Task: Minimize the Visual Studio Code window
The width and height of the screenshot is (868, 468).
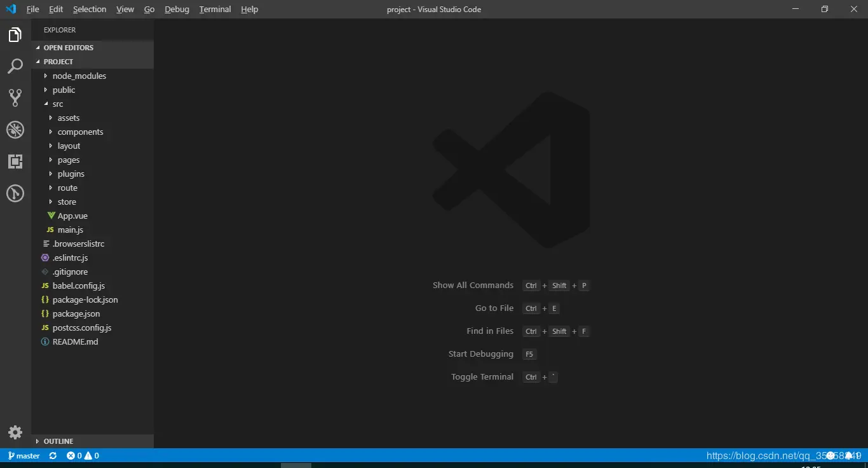Action: [x=796, y=9]
